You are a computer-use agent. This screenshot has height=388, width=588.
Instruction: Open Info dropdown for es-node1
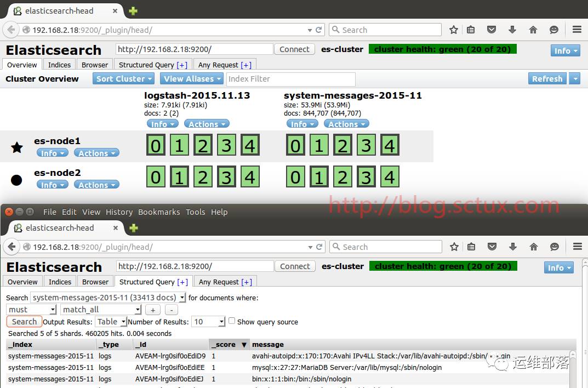tap(53, 153)
